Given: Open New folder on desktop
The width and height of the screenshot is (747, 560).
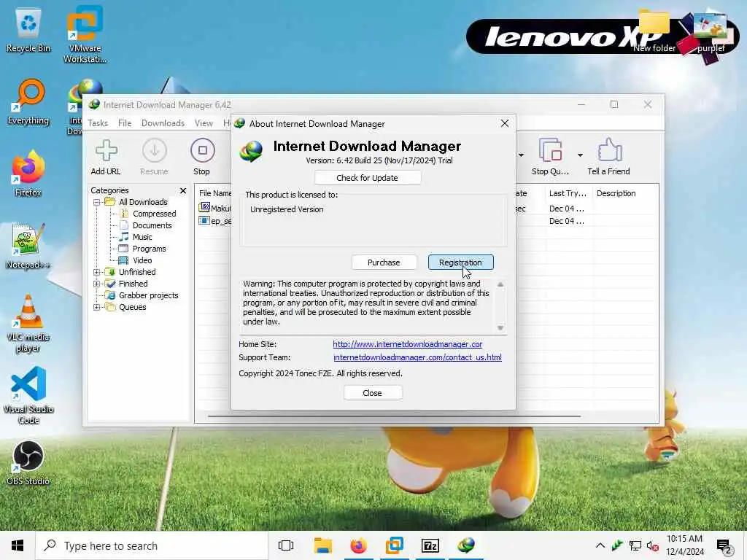Looking at the screenshot, I should coord(654,31).
